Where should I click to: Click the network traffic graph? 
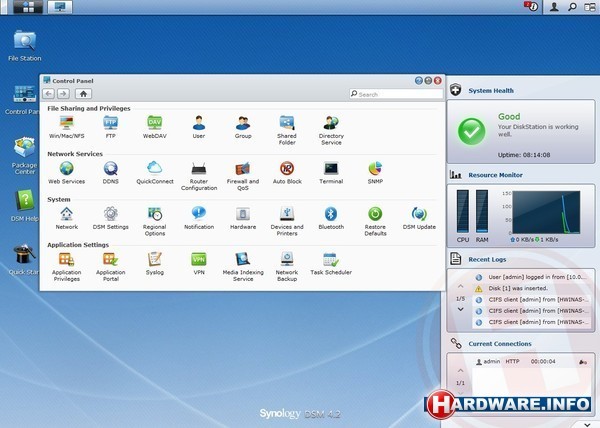(546, 212)
